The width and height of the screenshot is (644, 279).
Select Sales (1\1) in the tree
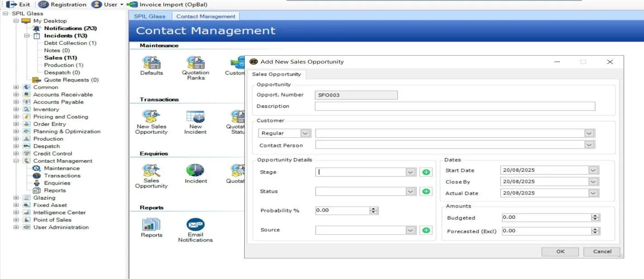tap(61, 58)
